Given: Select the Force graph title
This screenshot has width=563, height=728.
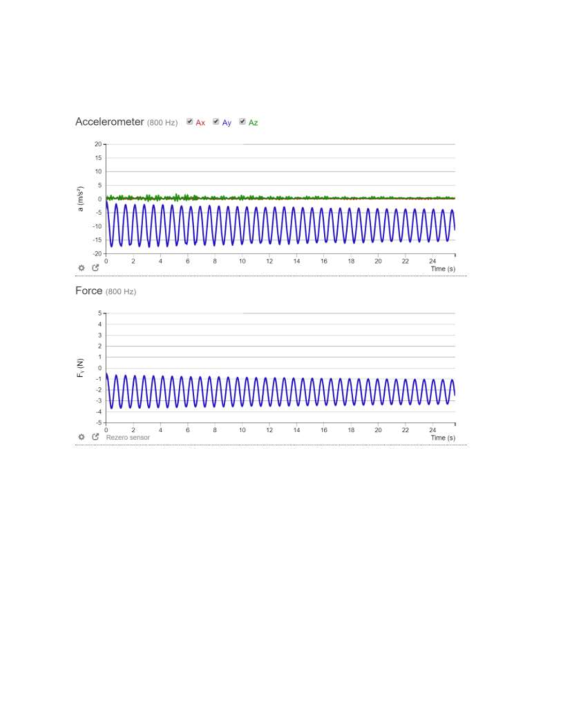Looking at the screenshot, I should pos(89,291).
